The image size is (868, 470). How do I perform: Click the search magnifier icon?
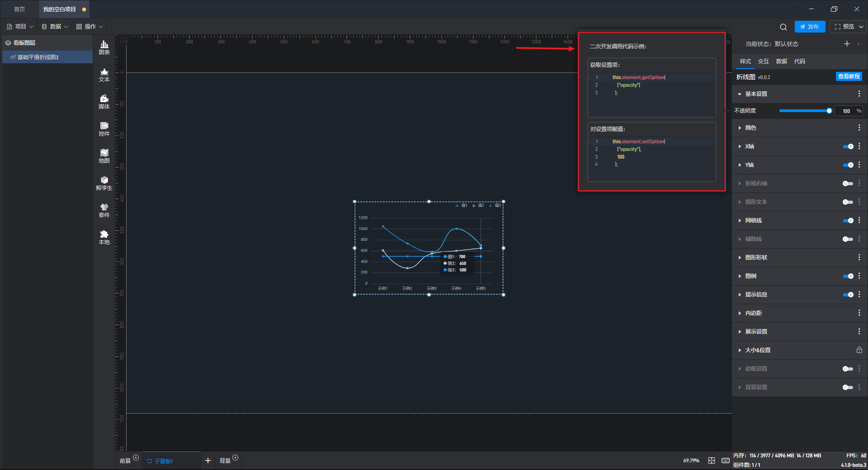pyautogui.click(x=783, y=27)
